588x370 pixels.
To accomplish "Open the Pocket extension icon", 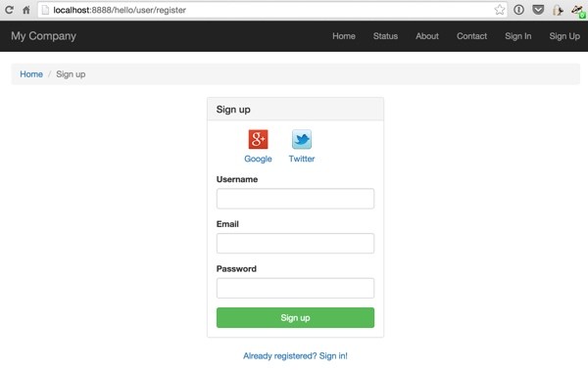I will coord(538,10).
